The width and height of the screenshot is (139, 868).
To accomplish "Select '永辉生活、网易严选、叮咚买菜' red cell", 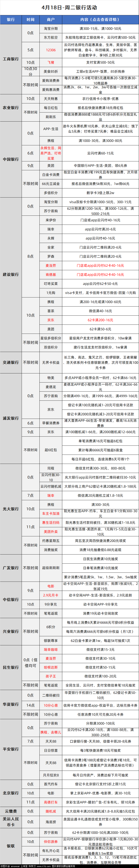I will point(51,153).
